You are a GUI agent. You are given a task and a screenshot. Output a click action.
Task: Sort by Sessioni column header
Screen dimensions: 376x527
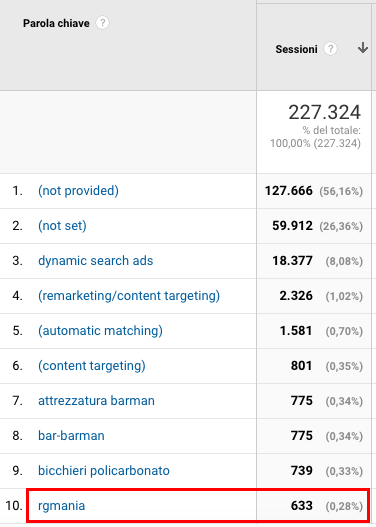coord(296,49)
